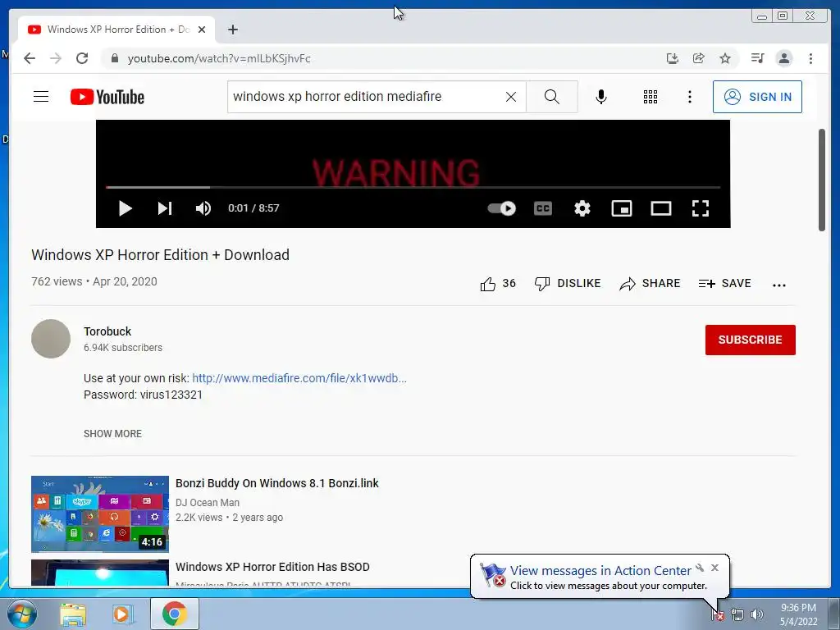The width and height of the screenshot is (840, 630).
Task: Select the Windows XP Horror Edition tab
Action: point(116,30)
